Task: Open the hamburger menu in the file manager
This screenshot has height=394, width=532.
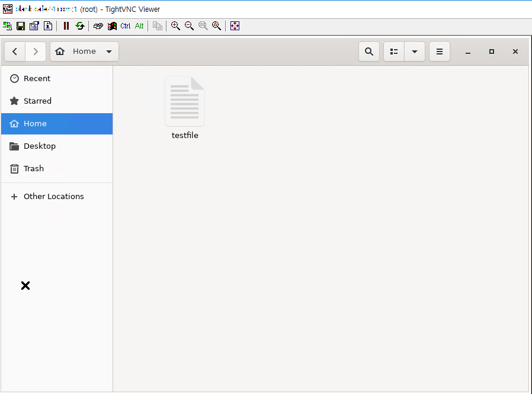Action: 440,52
